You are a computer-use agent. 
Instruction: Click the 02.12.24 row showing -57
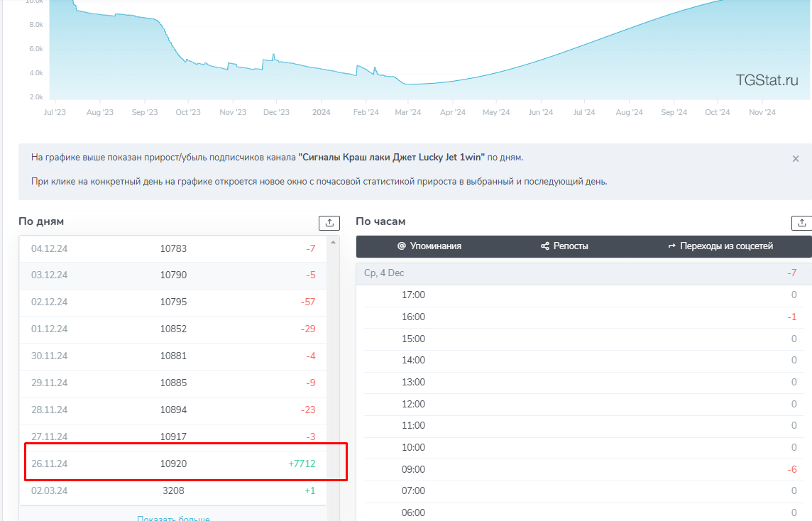coord(173,302)
